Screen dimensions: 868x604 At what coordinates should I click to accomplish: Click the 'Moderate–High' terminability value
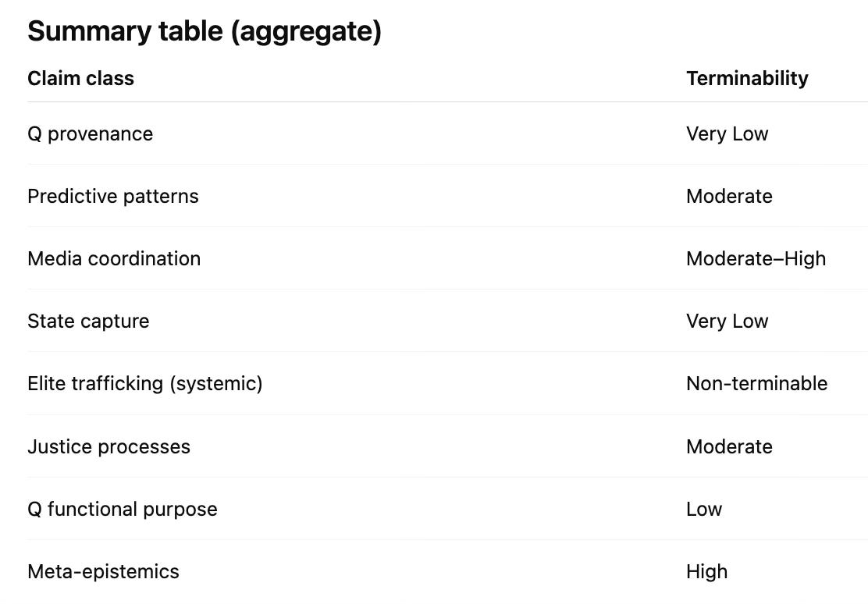pos(756,258)
